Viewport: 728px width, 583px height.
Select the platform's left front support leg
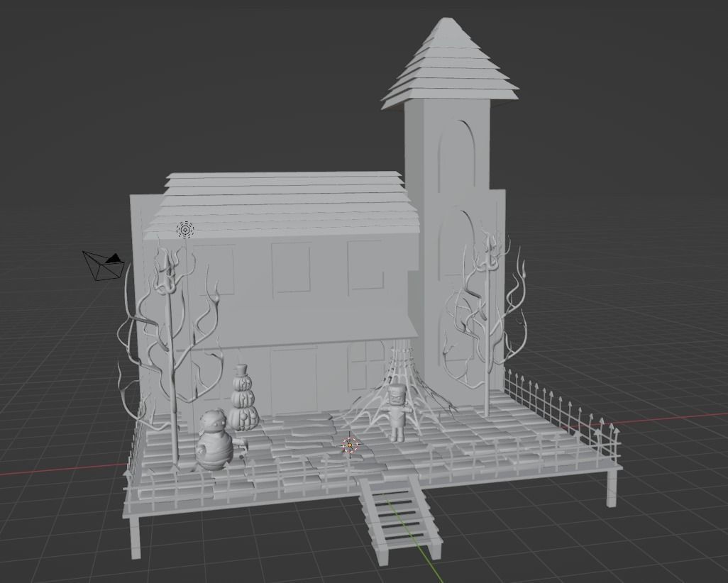coord(135,538)
